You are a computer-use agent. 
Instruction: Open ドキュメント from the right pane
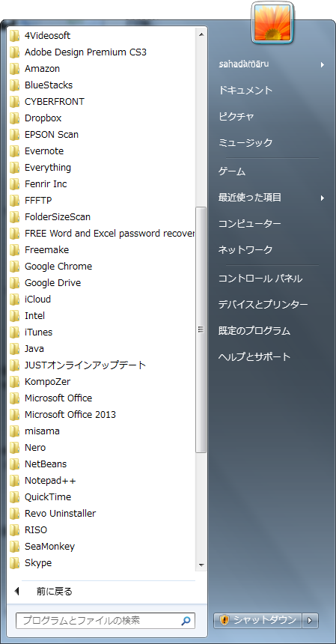245,91
